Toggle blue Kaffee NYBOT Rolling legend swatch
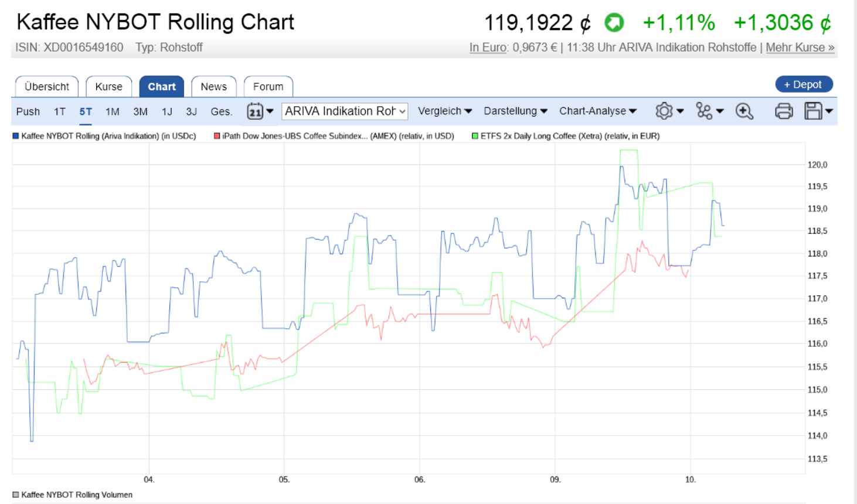 pos(16,136)
